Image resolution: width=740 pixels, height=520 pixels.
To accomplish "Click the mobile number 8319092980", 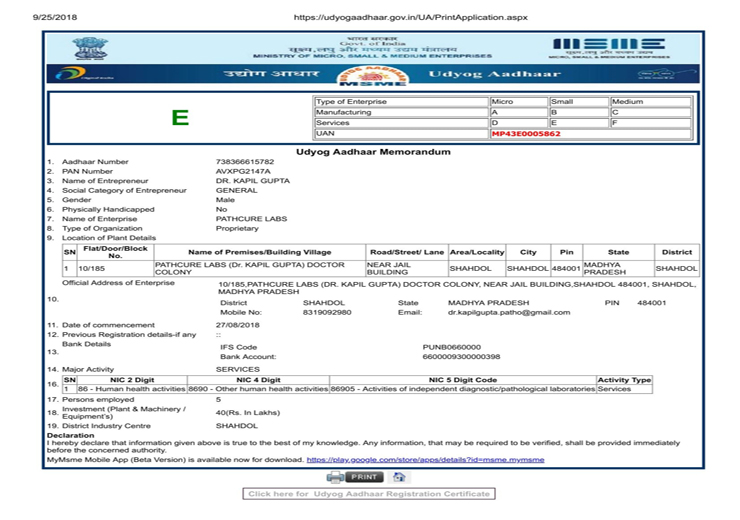I will (x=327, y=312).
